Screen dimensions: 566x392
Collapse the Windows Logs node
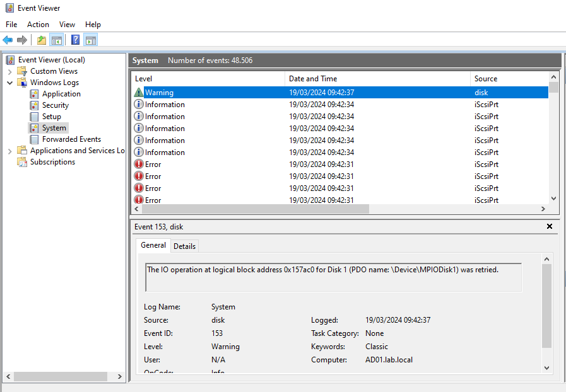(x=10, y=83)
